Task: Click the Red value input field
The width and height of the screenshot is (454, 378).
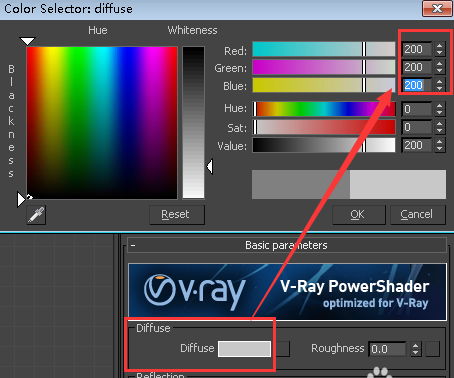Action: [x=416, y=49]
